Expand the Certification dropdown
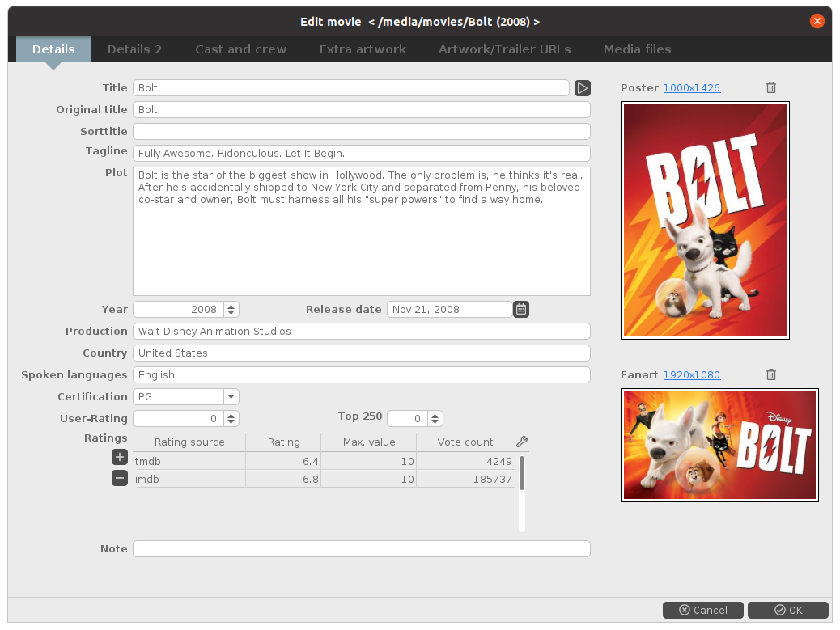Screen dimensions: 840x630 point(231,396)
